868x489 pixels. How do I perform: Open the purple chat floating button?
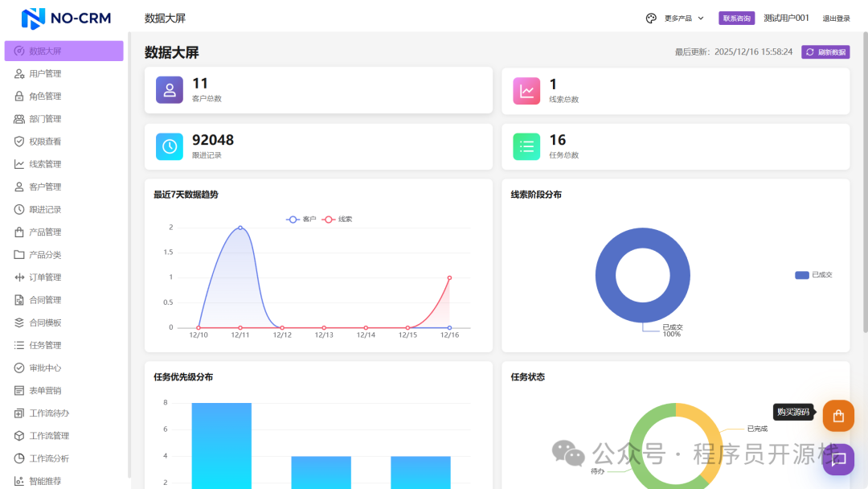(x=838, y=459)
